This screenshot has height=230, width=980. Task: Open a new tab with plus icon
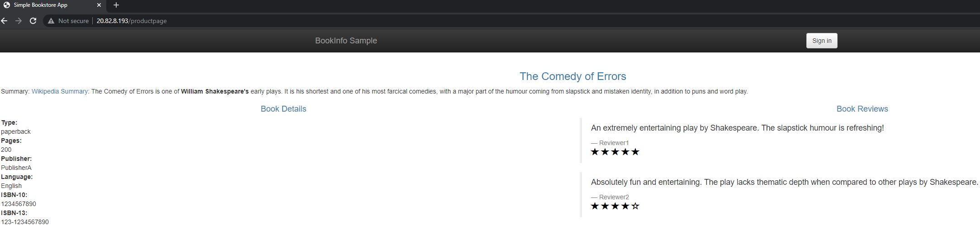click(x=116, y=5)
